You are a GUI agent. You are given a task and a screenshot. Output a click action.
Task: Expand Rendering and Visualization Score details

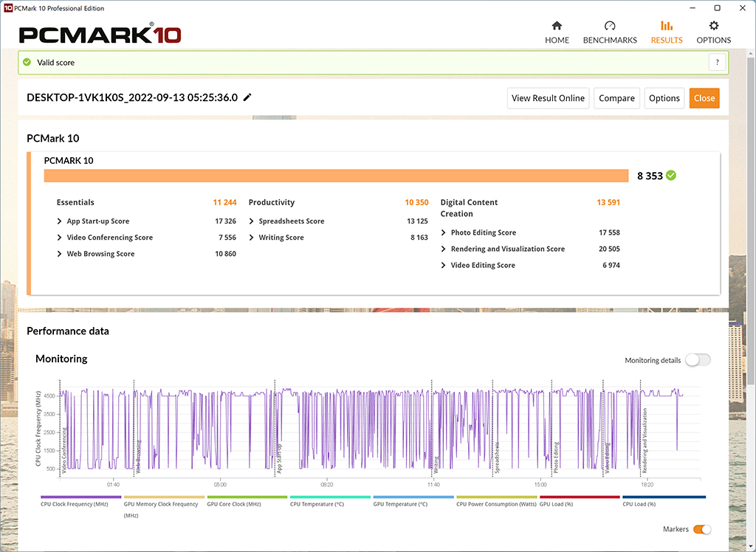point(444,249)
